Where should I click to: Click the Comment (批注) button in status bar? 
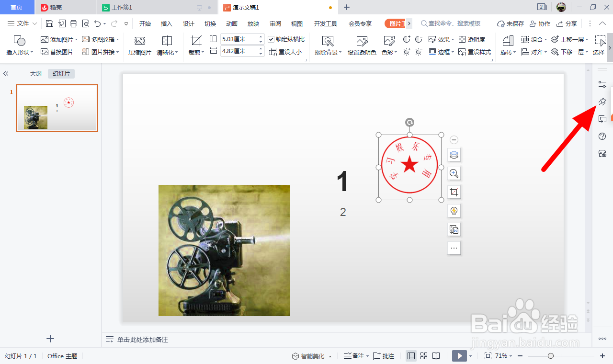(384, 356)
